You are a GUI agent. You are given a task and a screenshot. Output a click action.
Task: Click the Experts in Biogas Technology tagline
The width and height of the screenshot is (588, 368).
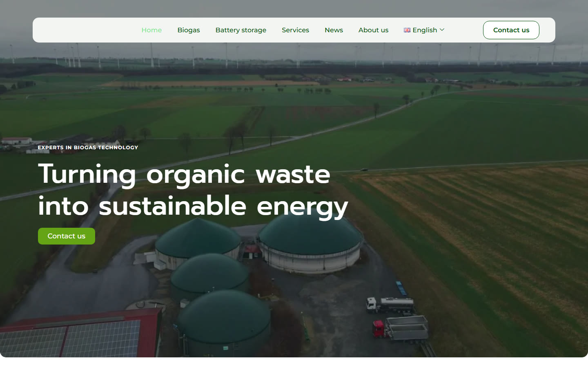(88, 148)
